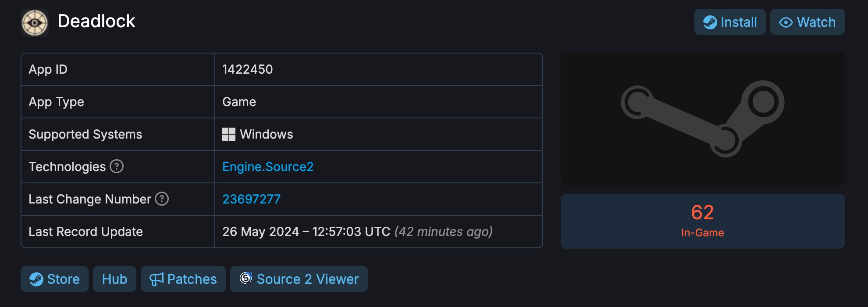Open the Patches button label
The height and width of the screenshot is (307, 868).
click(192, 279)
